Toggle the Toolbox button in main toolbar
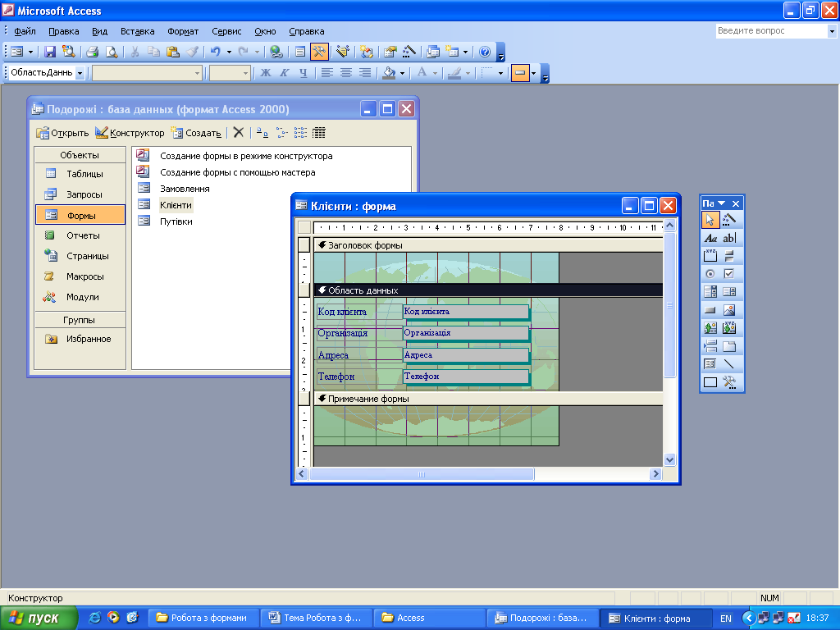Image resolution: width=840 pixels, height=630 pixels. (x=319, y=52)
